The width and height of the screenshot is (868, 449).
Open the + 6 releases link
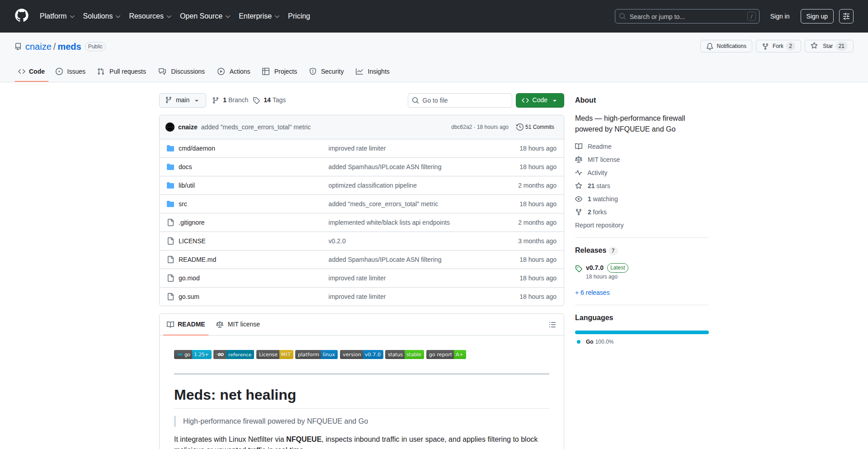coord(592,293)
